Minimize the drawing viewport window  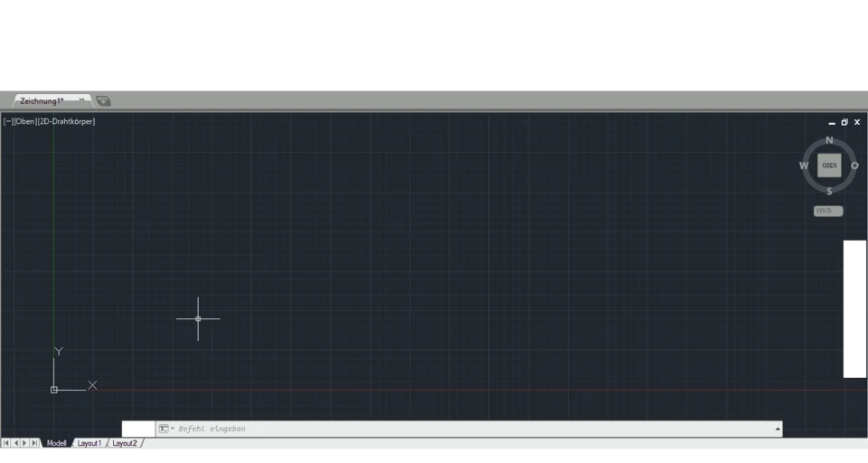coord(832,122)
